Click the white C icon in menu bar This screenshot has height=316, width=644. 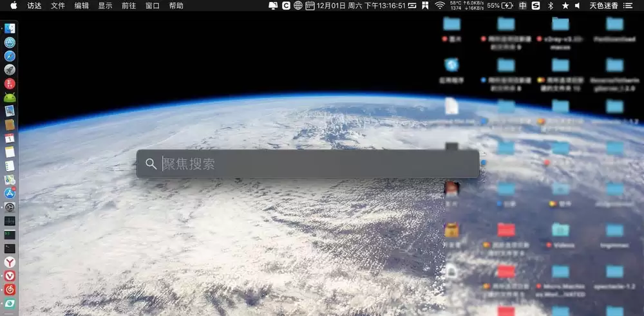click(287, 6)
